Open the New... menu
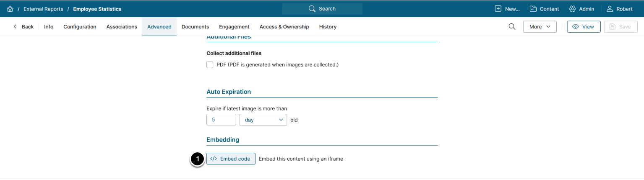 click(x=507, y=9)
